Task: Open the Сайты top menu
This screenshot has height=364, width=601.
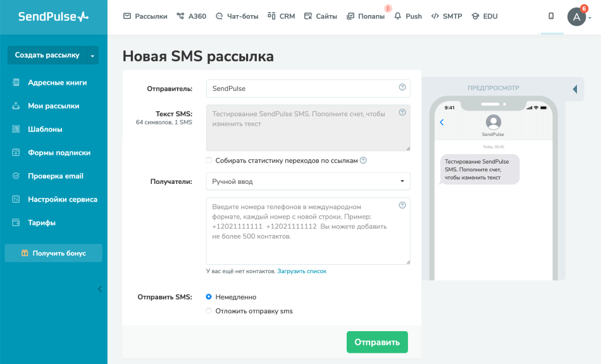Action: click(321, 16)
